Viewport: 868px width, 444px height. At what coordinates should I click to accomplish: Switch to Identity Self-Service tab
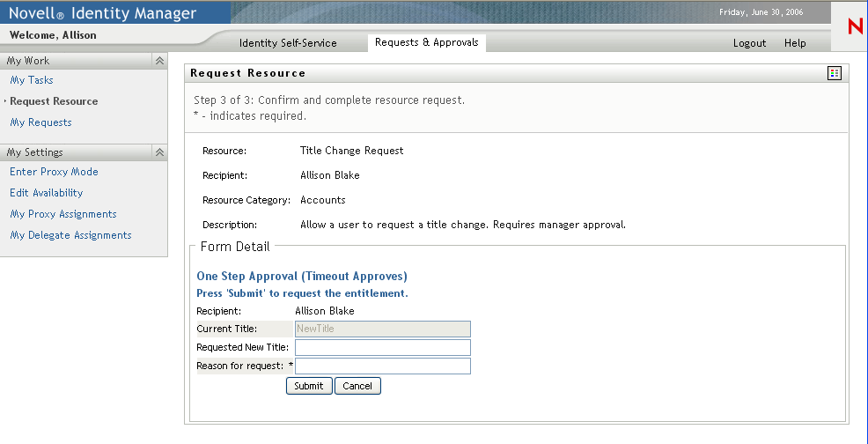tap(288, 43)
